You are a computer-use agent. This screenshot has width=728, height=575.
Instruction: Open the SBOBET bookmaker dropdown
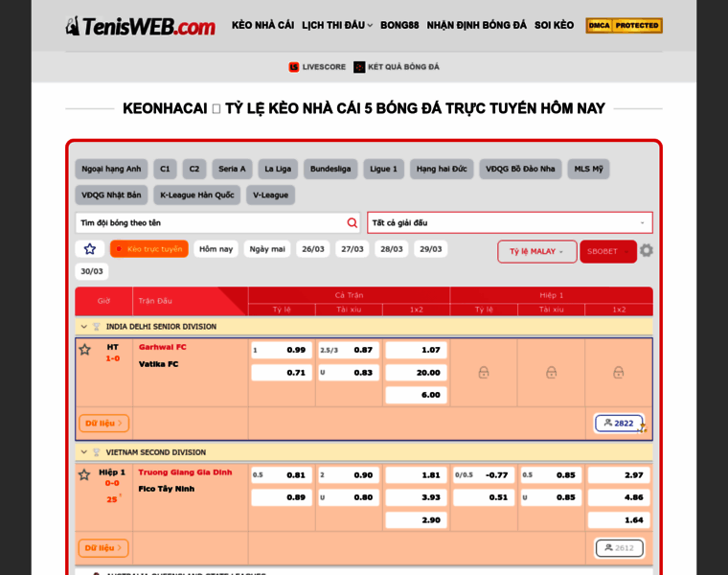click(x=608, y=251)
